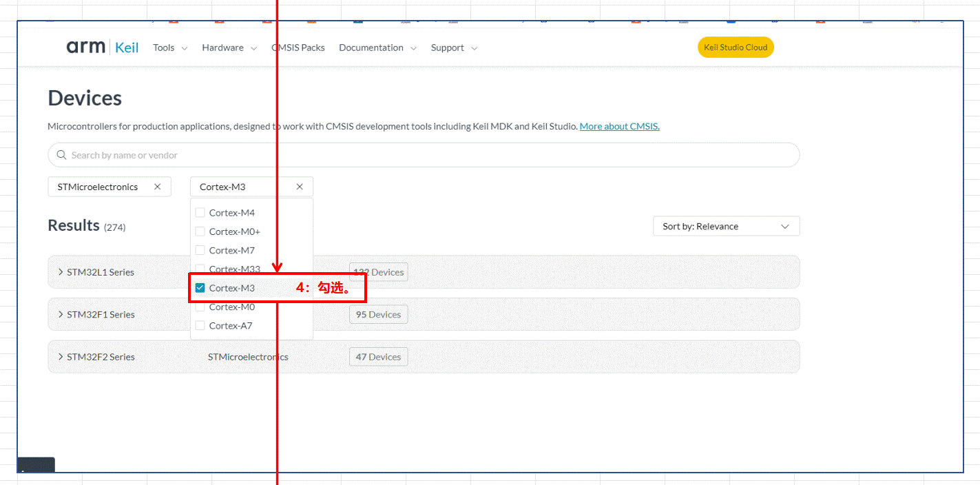980x485 pixels.
Task: Open the Hardware menu
Action: 229,48
